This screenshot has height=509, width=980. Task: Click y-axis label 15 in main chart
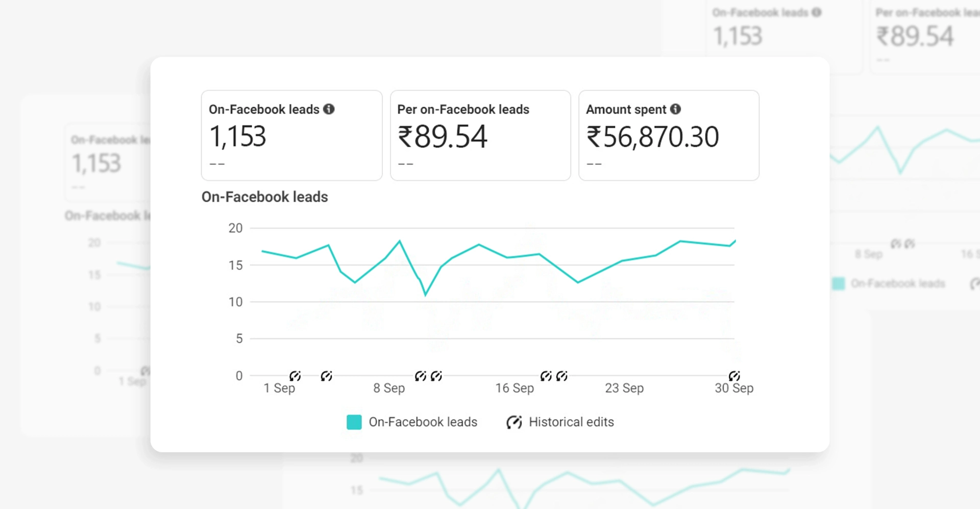click(x=235, y=265)
